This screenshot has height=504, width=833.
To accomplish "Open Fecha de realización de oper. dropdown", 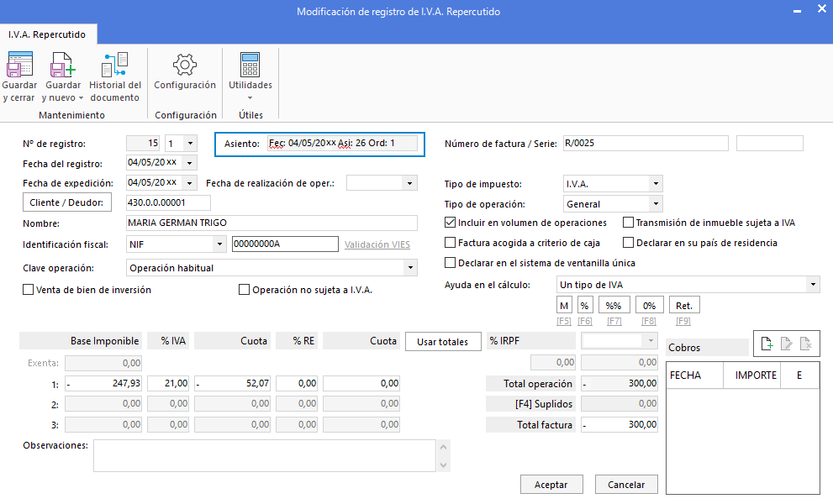I will tap(409, 183).
